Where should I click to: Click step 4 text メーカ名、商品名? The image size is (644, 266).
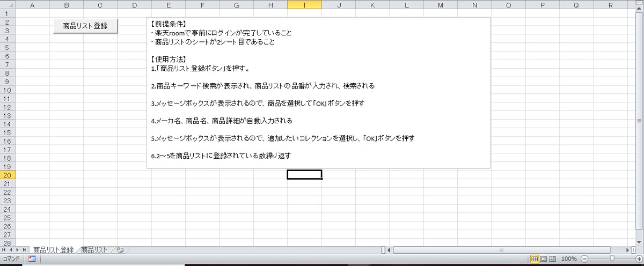[x=222, y=121]
